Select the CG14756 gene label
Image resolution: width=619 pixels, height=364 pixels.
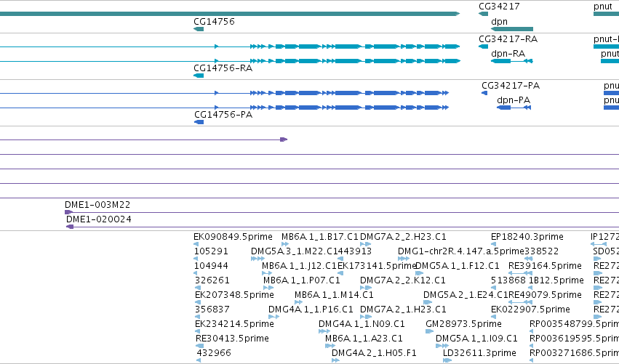coord(214,22)
